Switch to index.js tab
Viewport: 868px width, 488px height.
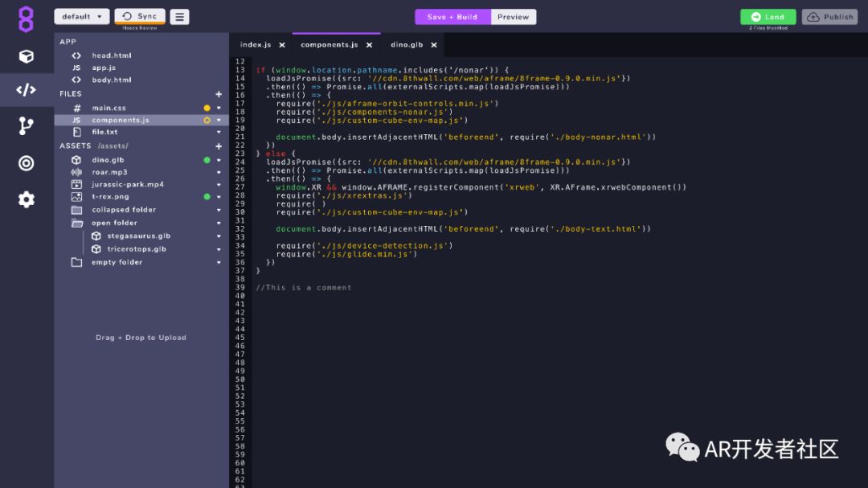tap(256, 45)
